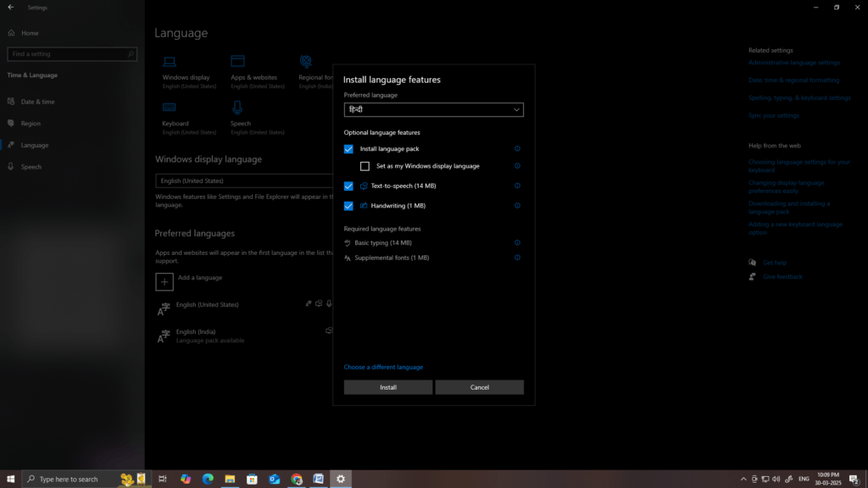Show info icon for Supplemental fonts

517,258
